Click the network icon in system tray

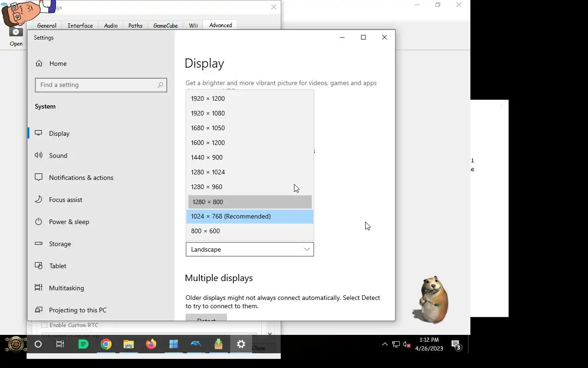click(x=396, y=344)
